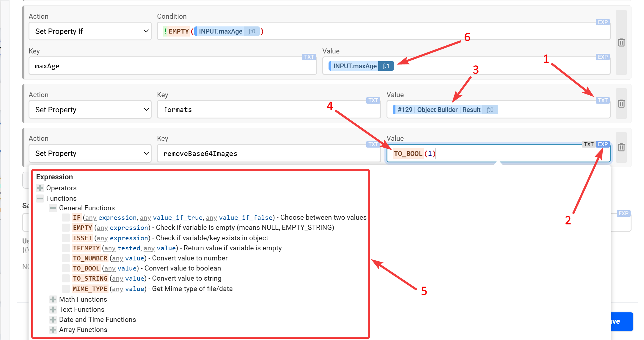Click the MIME_TYPE function entry
Viewport: 644px width, 340px height.
(x=90, y=289)
